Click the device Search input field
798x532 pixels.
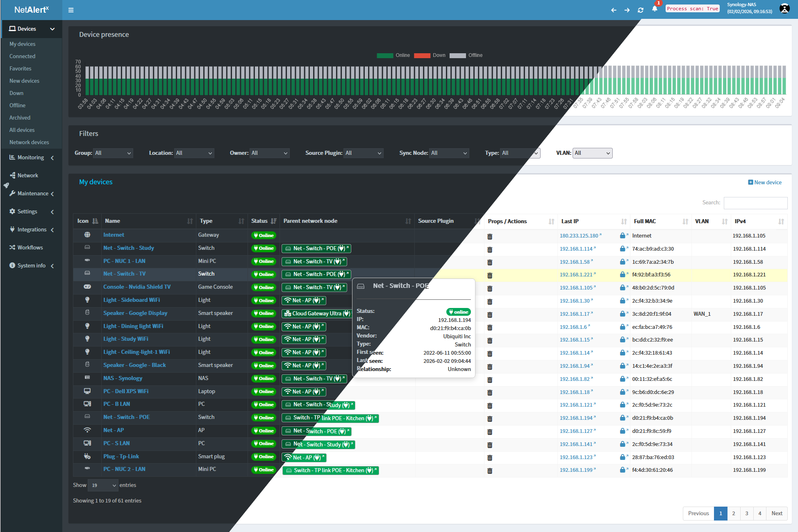click(x=755, y=203)
